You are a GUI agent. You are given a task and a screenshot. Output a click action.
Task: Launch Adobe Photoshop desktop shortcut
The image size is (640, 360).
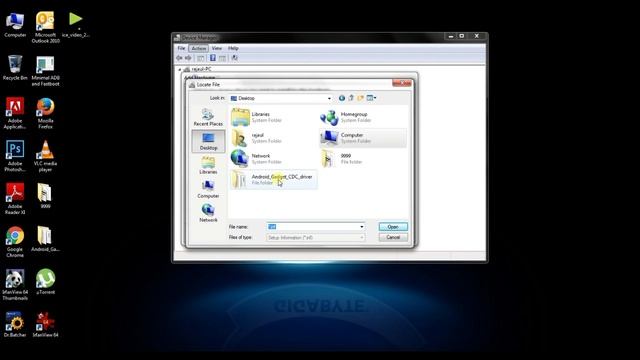tap(15, 156)
